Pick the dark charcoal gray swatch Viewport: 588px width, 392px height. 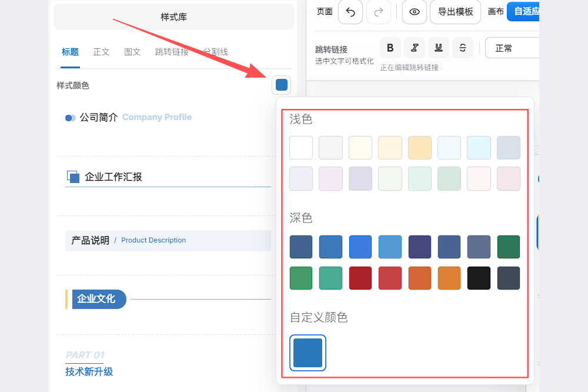[509, 278]
